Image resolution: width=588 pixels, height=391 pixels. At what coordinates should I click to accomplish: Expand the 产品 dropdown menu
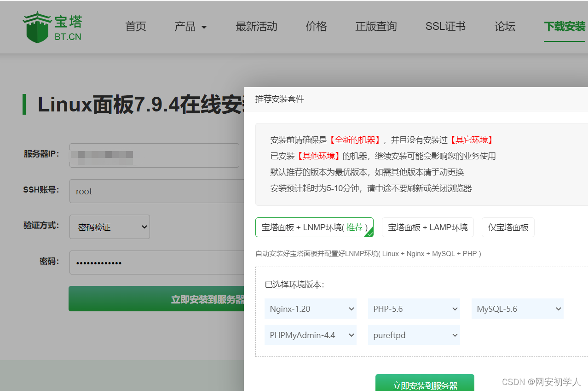pyautogui.click(x=190, y=27)
